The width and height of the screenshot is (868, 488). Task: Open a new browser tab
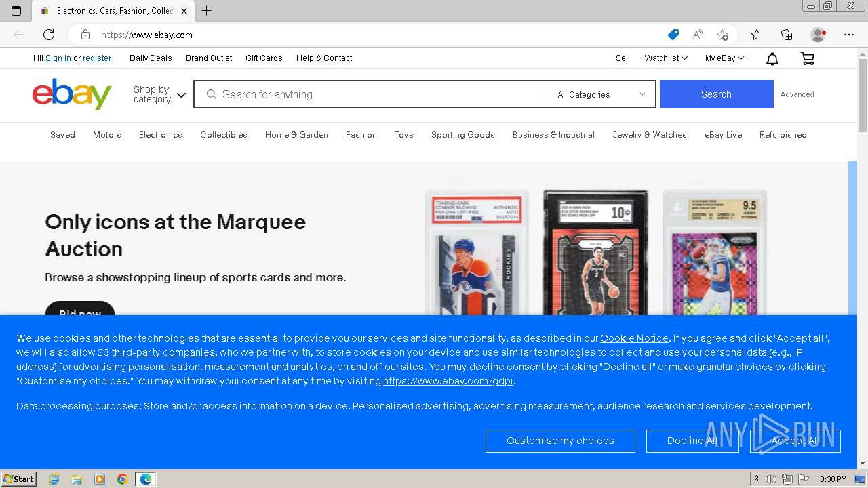tap(207, 11)
